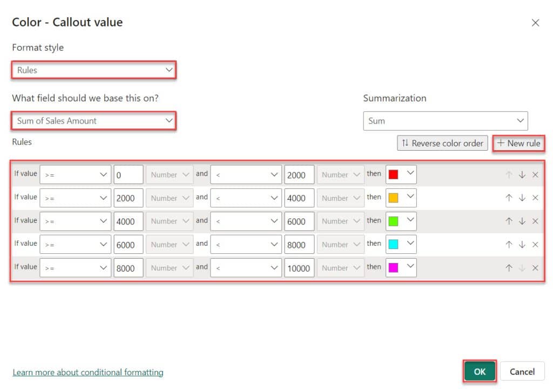Open the < operator dropdown in the 6000 upper-bound row
This screenshot has width=553, height=392.
pyautogui.click(x=246, y=221)
